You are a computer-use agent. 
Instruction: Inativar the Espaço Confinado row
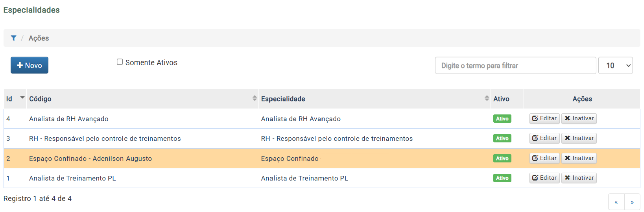click(x=579, y=158)
